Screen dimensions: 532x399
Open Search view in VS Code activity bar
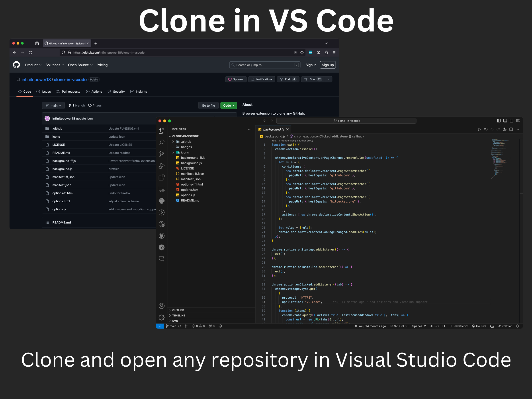tap(162, 142)
